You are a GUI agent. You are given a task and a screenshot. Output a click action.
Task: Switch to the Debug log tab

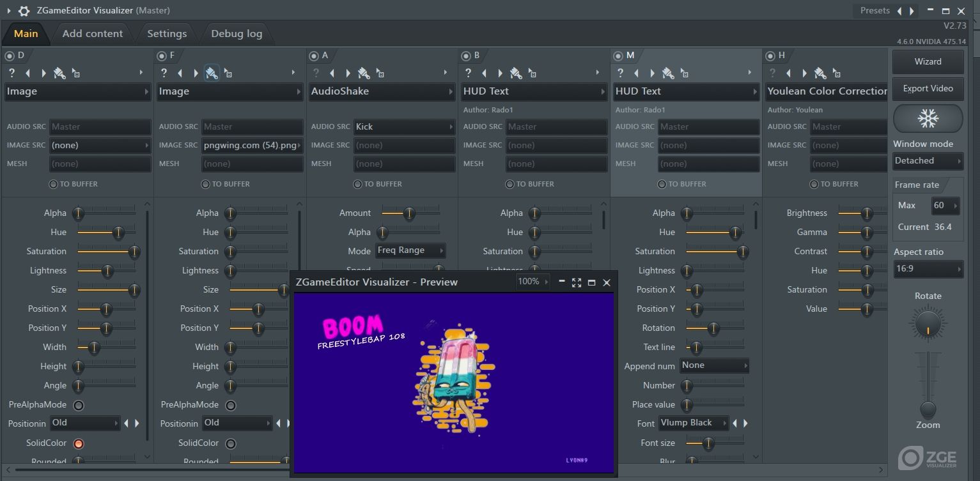pyautogui.click(x=237, y=34)
